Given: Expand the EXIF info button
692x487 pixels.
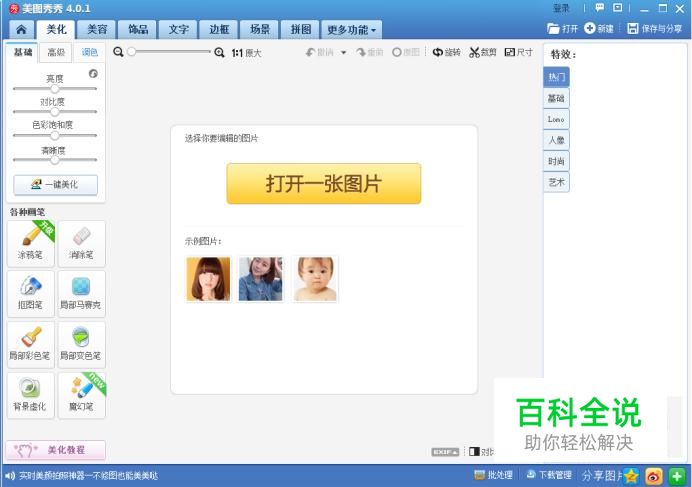Looking at the screenshot, I should click(x=445, y=452).
